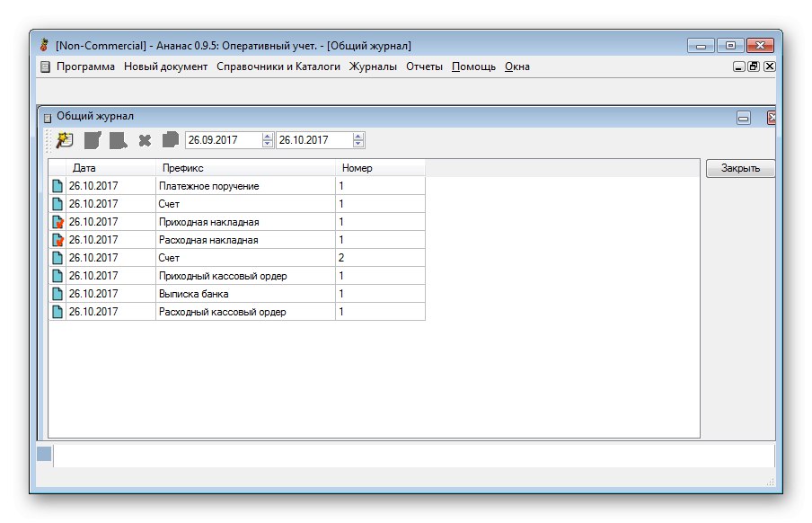
Task: Click document icon of Расходный кассовый ордер row
Action: click(x=57, y=312)
